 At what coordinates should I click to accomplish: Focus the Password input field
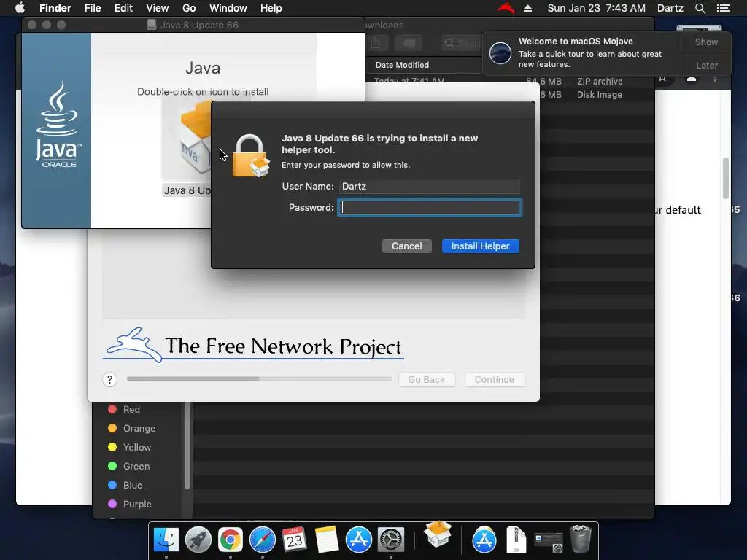point(429,208)
